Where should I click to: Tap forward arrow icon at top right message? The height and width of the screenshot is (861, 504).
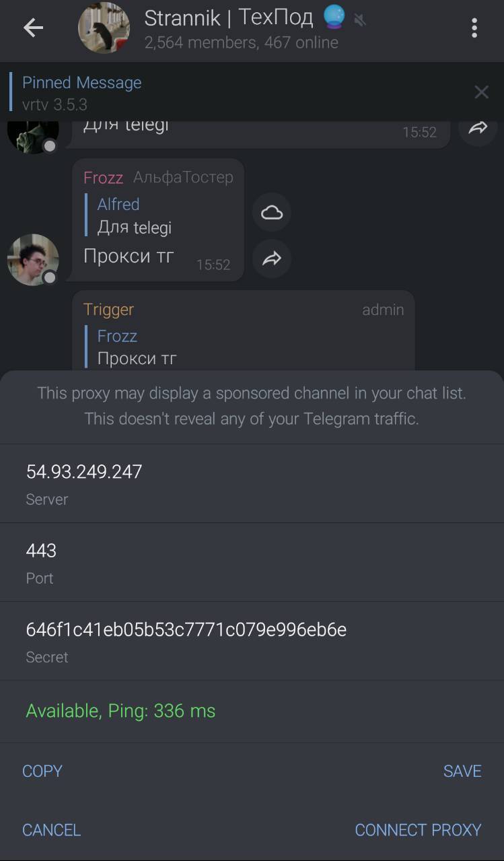pyautogui.click(x=478, y=128)
